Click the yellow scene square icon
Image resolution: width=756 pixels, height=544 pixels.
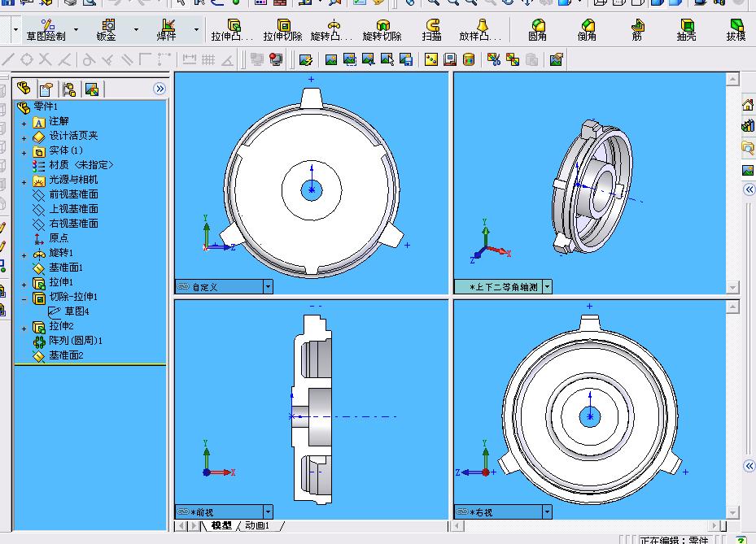[431, 59]
